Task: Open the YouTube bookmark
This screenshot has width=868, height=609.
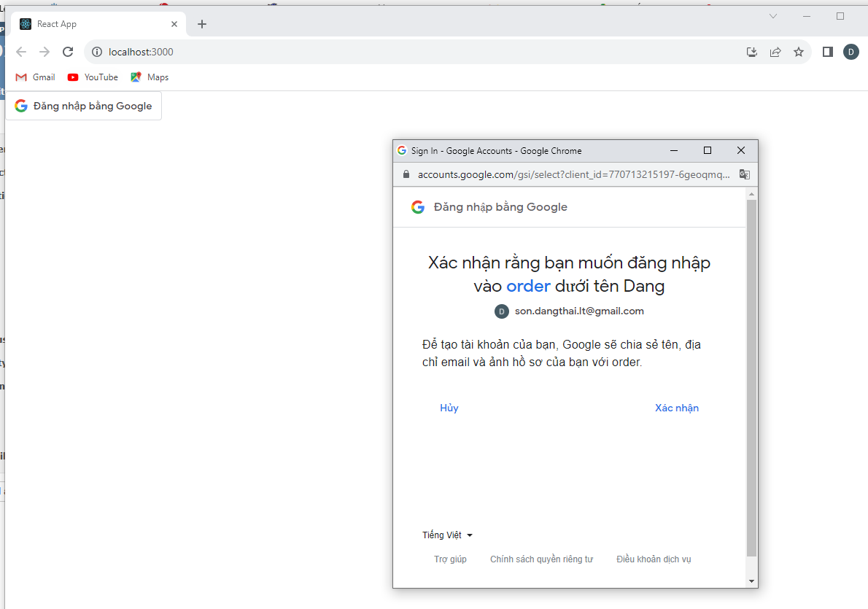Action: coord(93,77)
